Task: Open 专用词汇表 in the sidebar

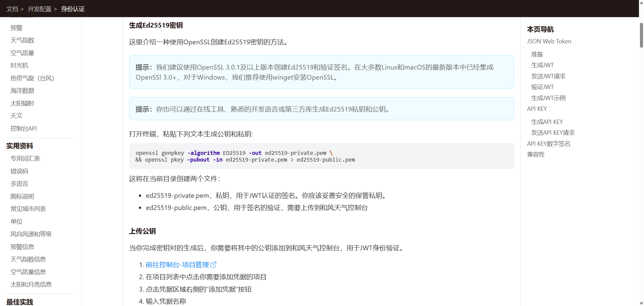Action: (25, 159)
